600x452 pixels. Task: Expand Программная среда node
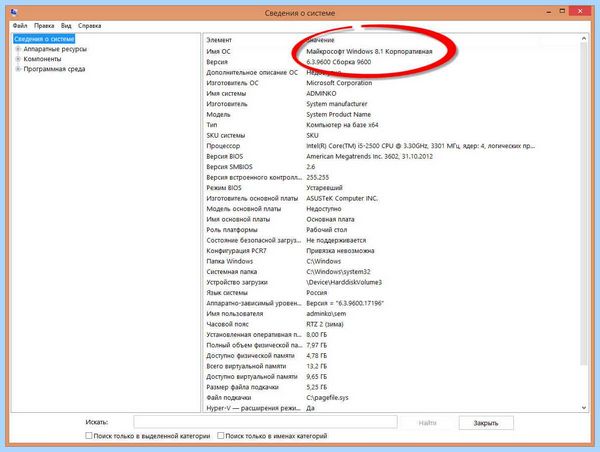pyautogui.click(x=18, y=69)
